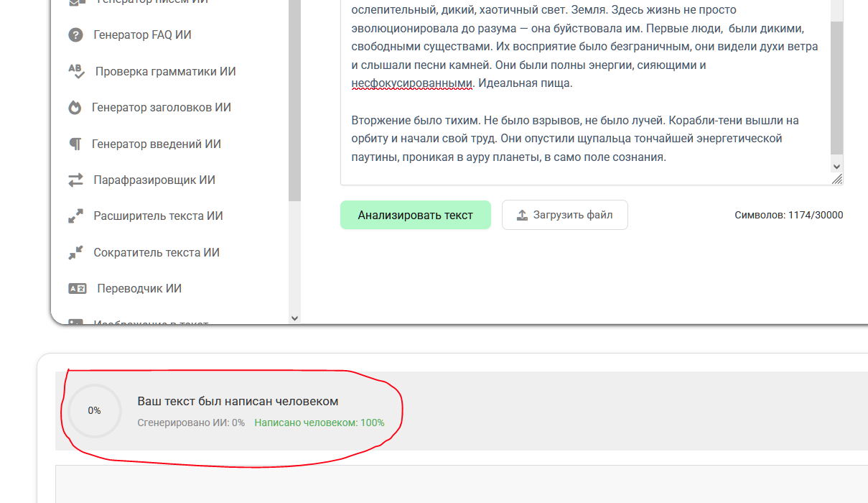
Task: Click the upload arrow icon in Загрузить файл
Action: 522,215
